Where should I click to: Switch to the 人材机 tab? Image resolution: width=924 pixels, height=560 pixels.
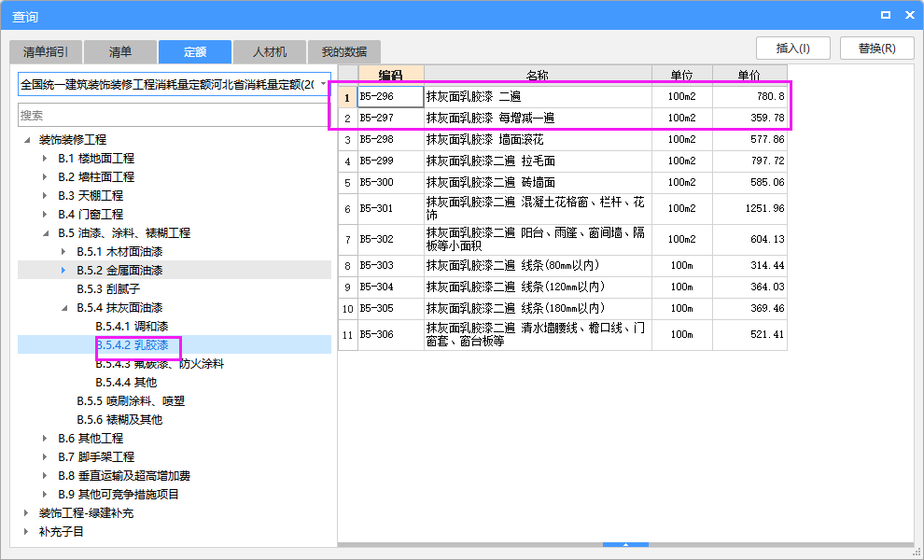(x=270, y=52)
